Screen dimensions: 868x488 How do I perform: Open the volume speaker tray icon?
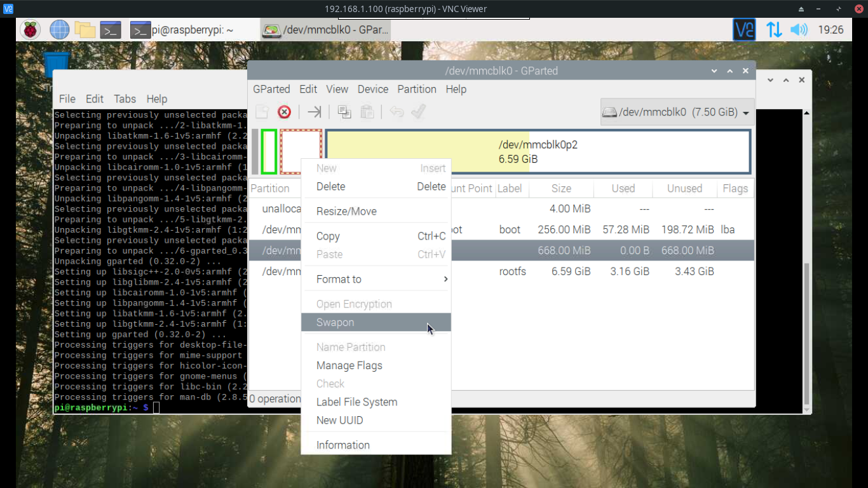pos(799,30)
